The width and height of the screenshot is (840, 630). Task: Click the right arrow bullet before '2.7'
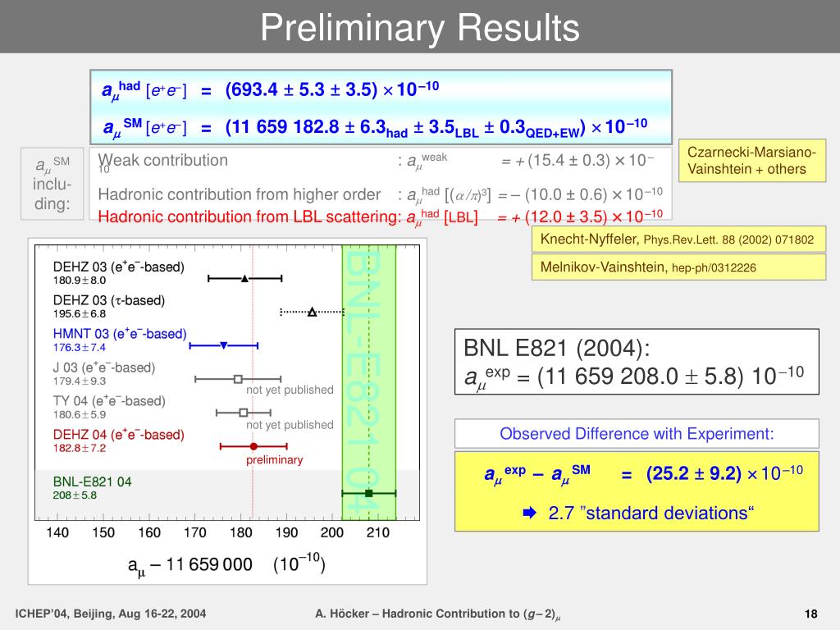pos(529,514)
